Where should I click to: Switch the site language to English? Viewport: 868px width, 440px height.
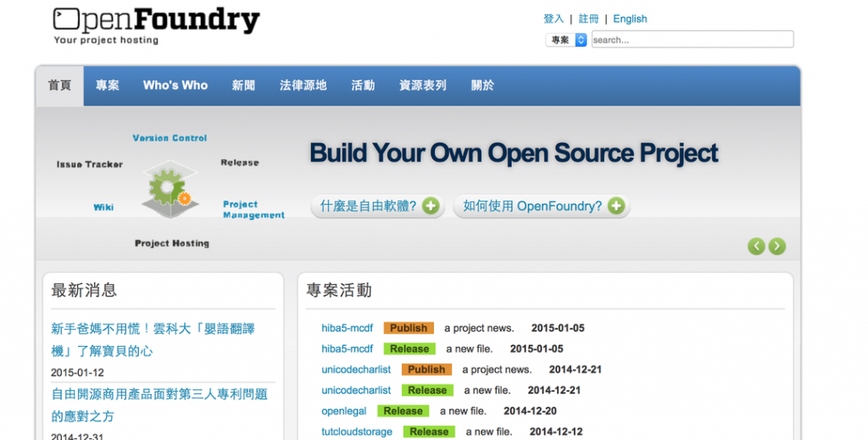pyautogui.click(x=630, y=19)
